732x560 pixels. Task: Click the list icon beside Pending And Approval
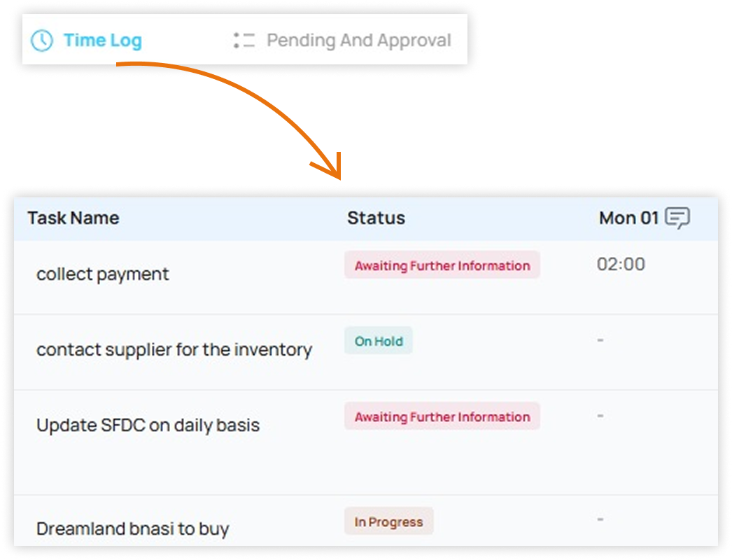point(244,41)
